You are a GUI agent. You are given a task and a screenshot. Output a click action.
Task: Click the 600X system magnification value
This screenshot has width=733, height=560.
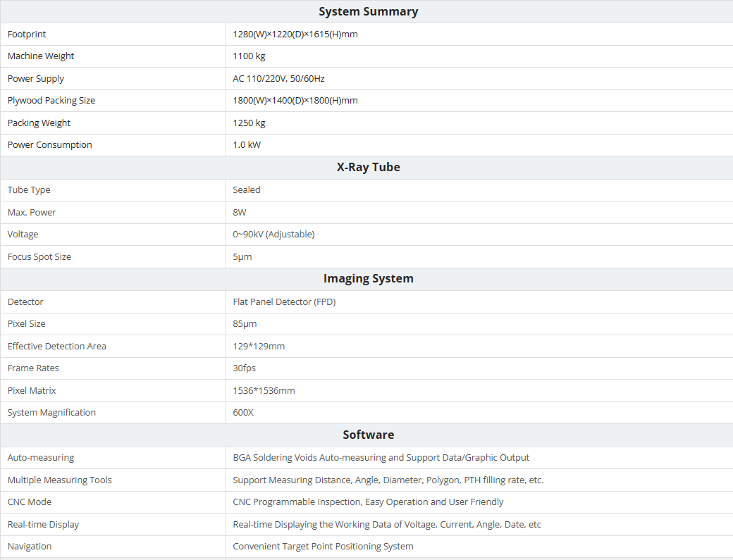pyautogui.click(x=243, y=413)
